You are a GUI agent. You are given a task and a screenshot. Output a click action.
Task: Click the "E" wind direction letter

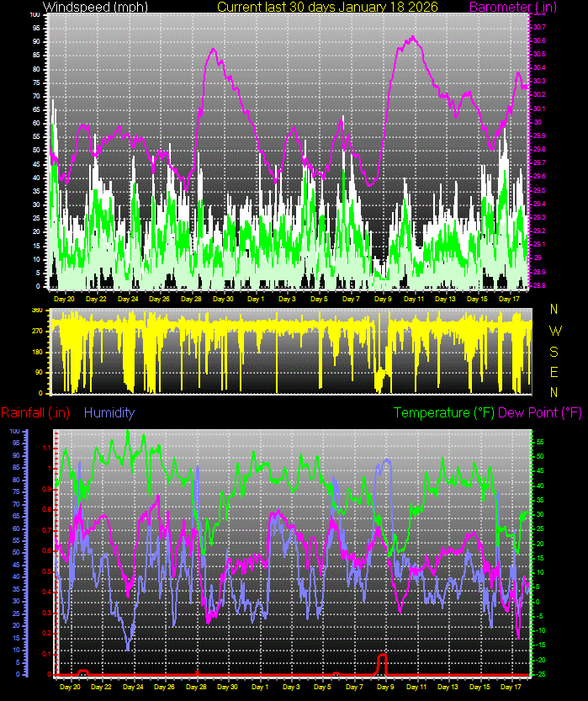(x=554, y=371)
